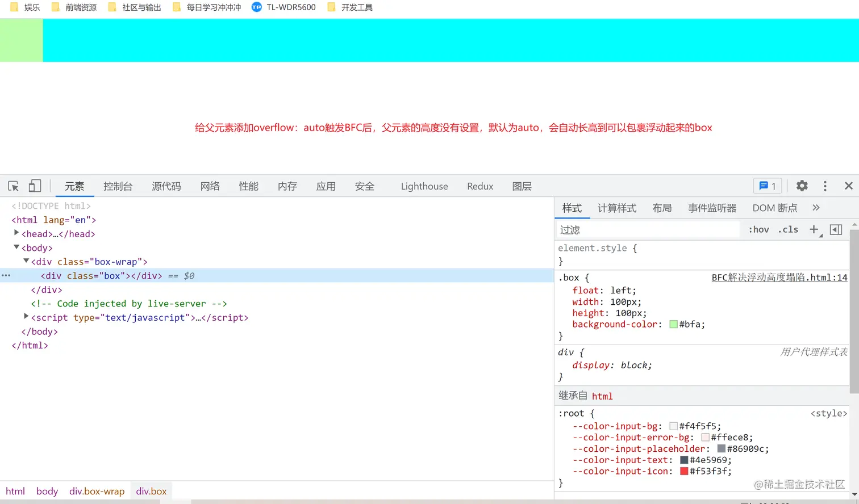Viewport: 859px width, 504px height.
Task: Open the TL-WDR5600 bookmark
Action: [284, 7]
